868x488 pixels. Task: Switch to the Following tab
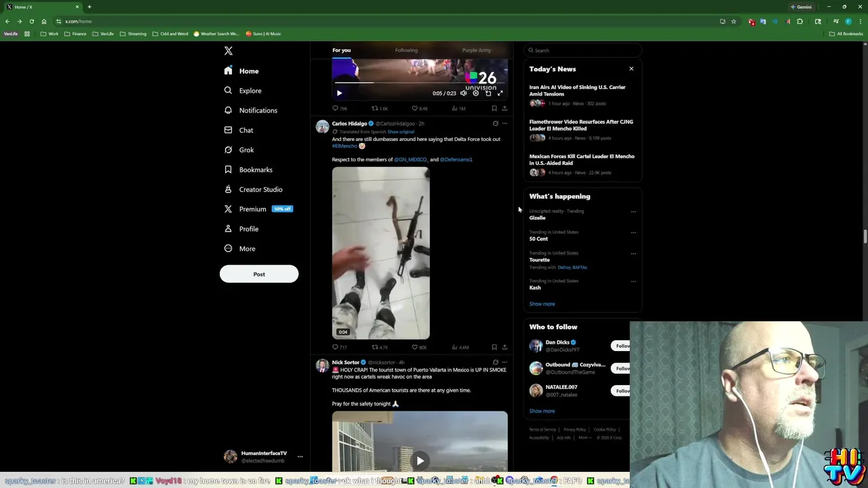406,50
